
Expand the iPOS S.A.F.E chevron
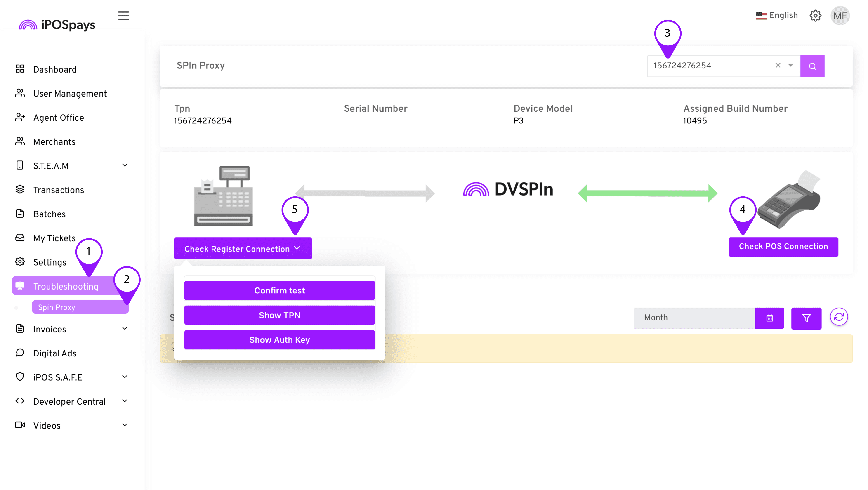coord(125,377)
